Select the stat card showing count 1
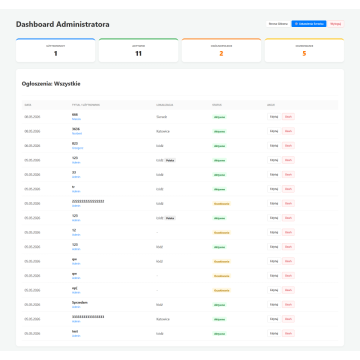The width and height of the screenshot is (360, 360). click(55, 50)
